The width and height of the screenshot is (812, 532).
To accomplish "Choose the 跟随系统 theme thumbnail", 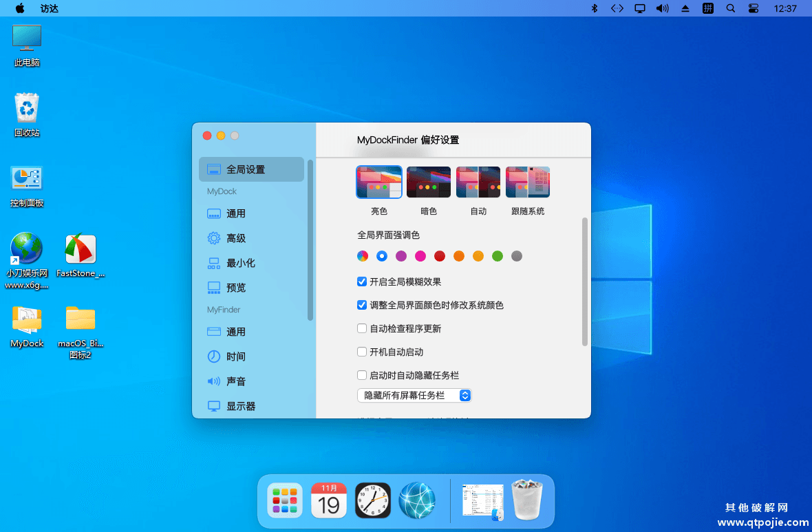I will pos(528,182).
